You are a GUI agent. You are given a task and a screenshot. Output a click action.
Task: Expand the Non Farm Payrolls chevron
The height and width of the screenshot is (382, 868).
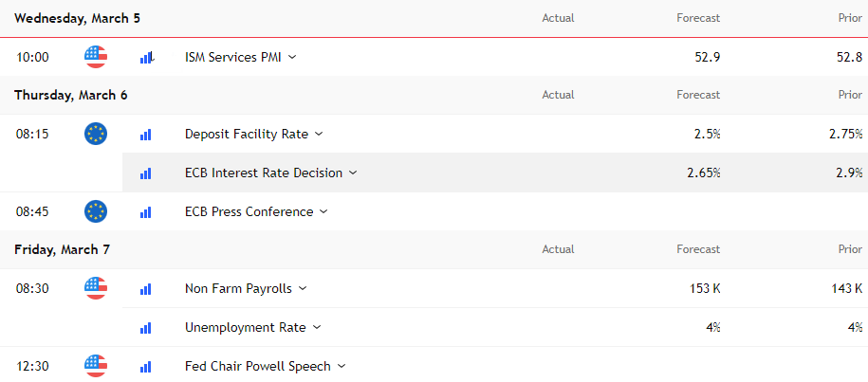(x=303, y=288)
